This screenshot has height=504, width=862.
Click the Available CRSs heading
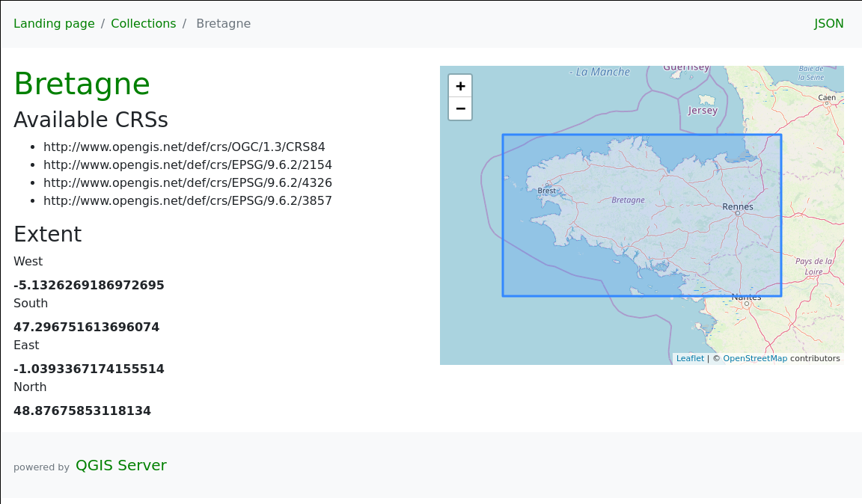click(91, 120)
